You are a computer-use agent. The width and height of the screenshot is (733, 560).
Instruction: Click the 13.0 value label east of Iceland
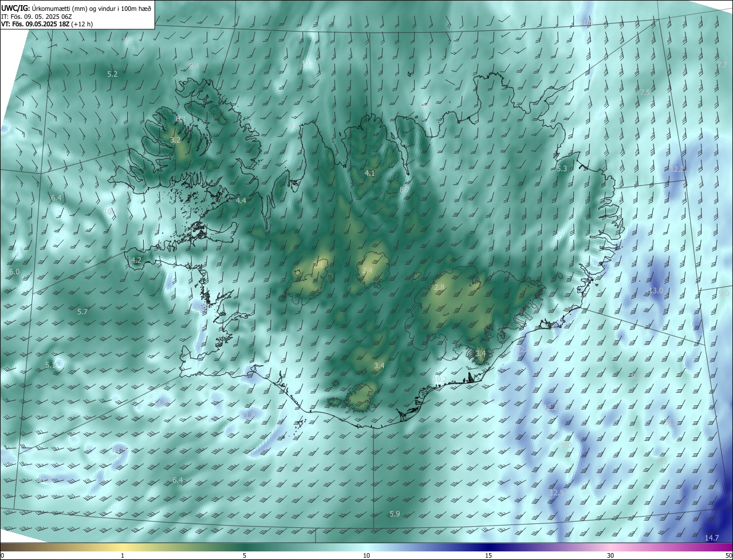(656, 291)
